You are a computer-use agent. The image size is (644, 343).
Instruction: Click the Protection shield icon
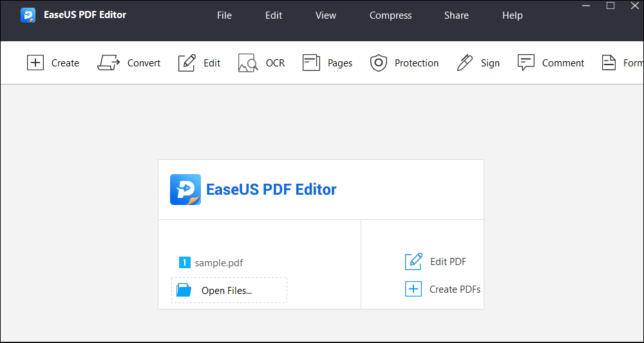[x=379, y=63]
